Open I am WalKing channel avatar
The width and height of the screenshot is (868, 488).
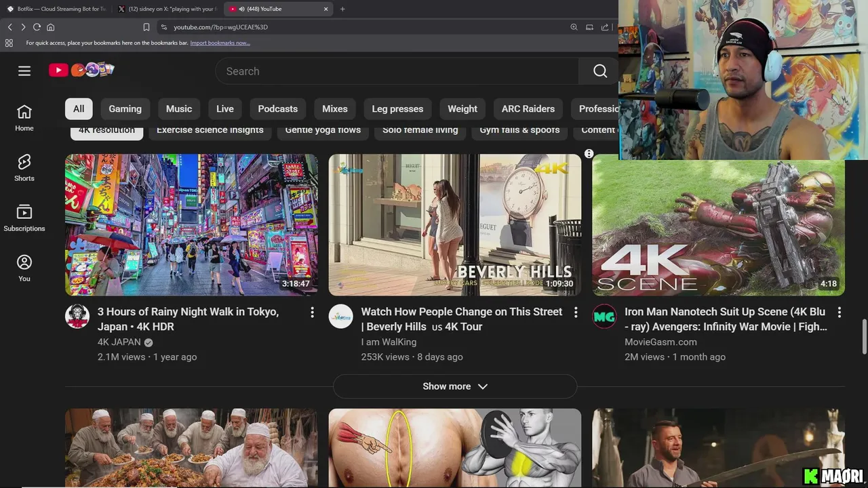coord(341,317)
